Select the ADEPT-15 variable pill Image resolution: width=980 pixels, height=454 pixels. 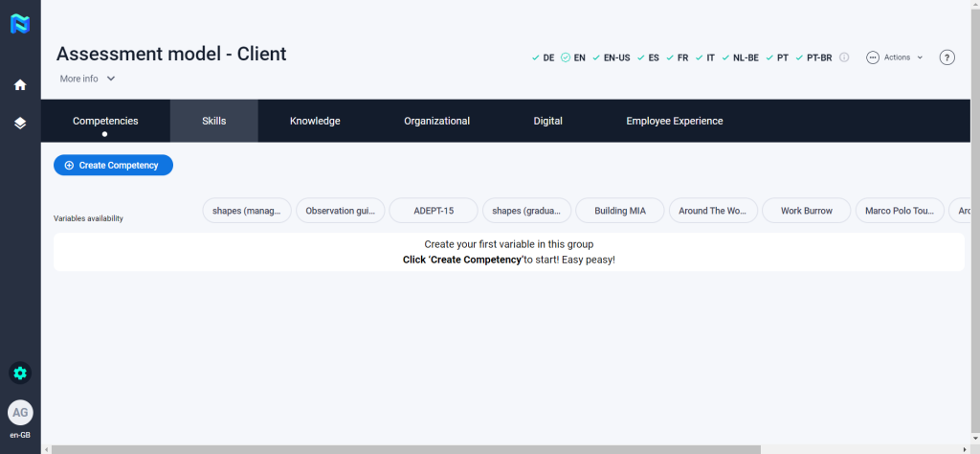pos(434,211)
